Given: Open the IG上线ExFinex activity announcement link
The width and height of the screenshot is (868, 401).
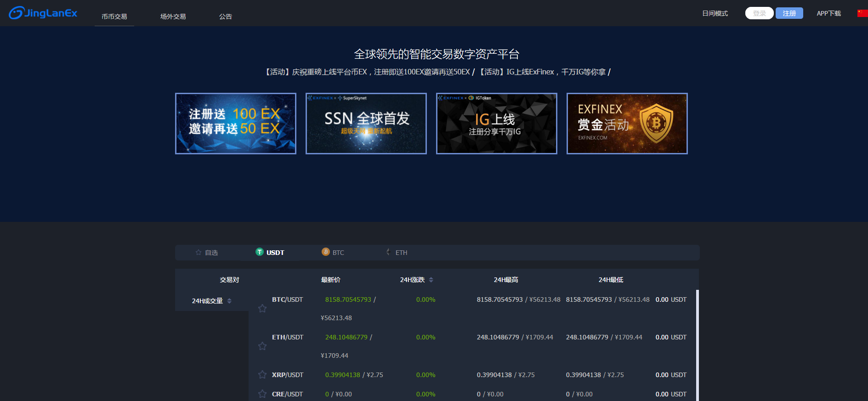Looking at the screenshot, I should click(542, 72).
